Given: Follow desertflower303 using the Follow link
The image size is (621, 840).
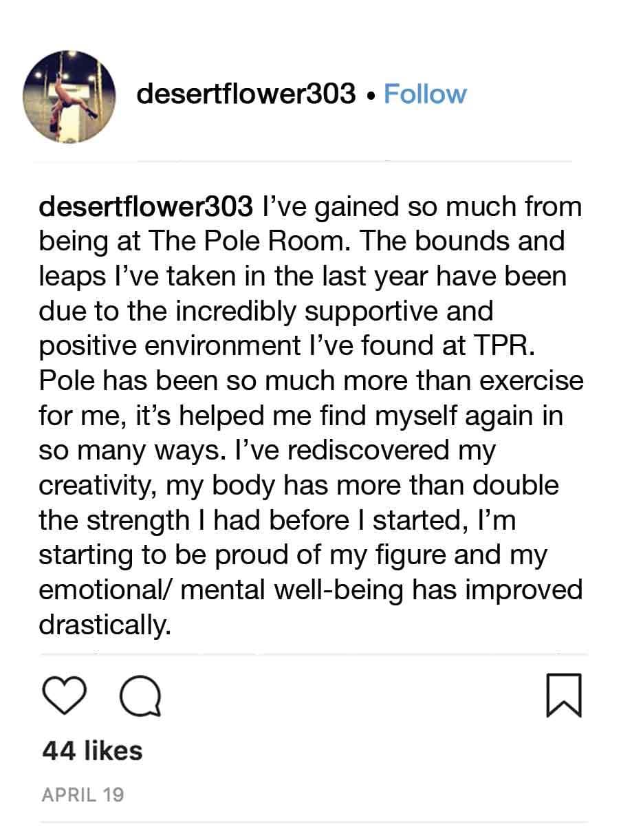Looking at the screenshot, I should click(424, 94).
